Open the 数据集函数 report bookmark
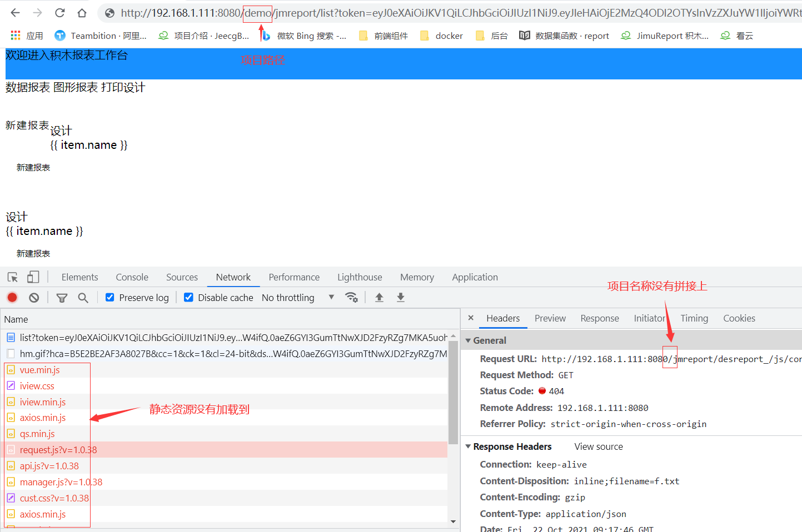 [x=564, y=36]
